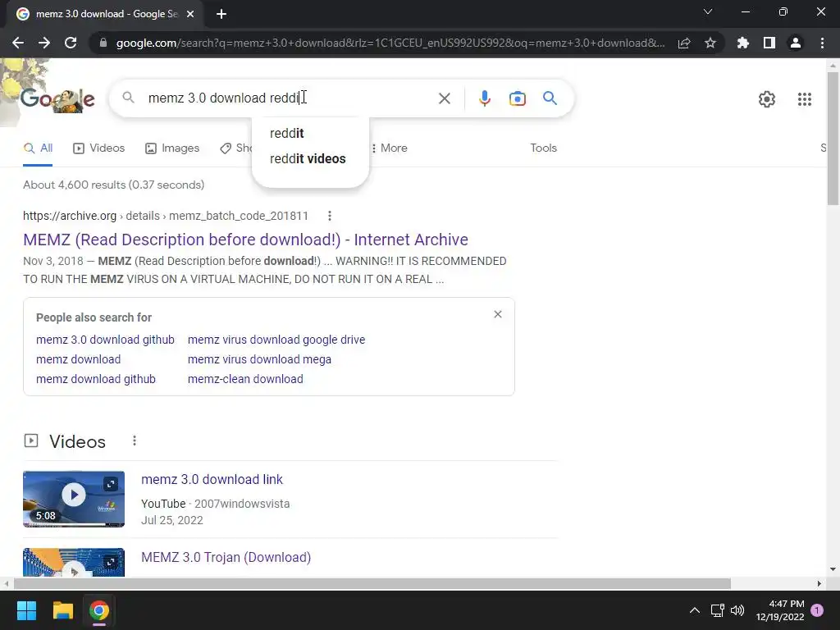Open the Windows Start menu

(26, 610)
